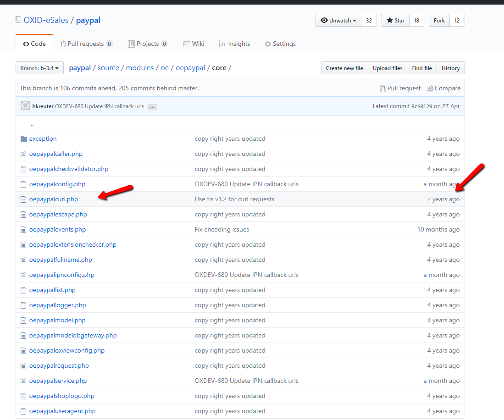The height and width of the screenshot is (420, 504).
Task: Click the file icon beside oepaypalextensionchecker.php
Action: 23,244
